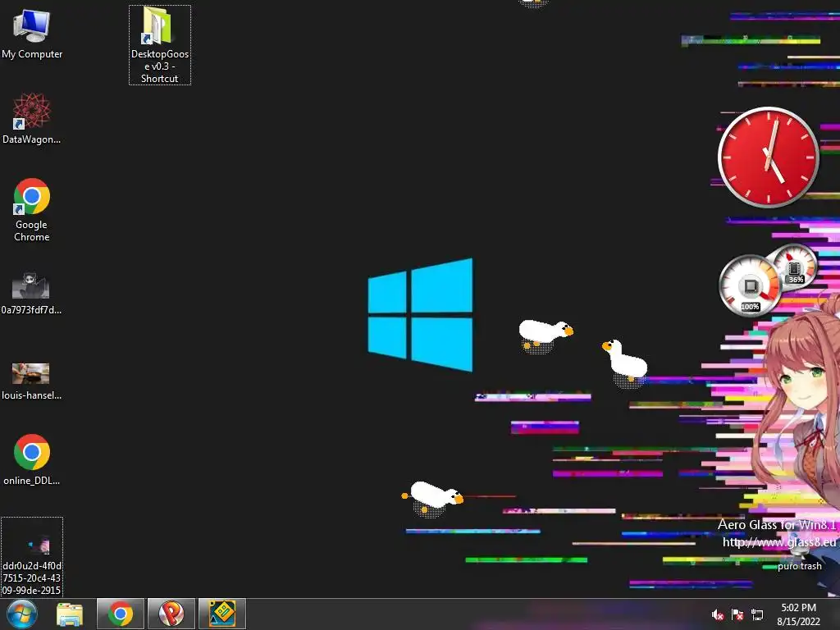
Task: Select the louis-hansel image file
Action: click(x=31, y=381)
